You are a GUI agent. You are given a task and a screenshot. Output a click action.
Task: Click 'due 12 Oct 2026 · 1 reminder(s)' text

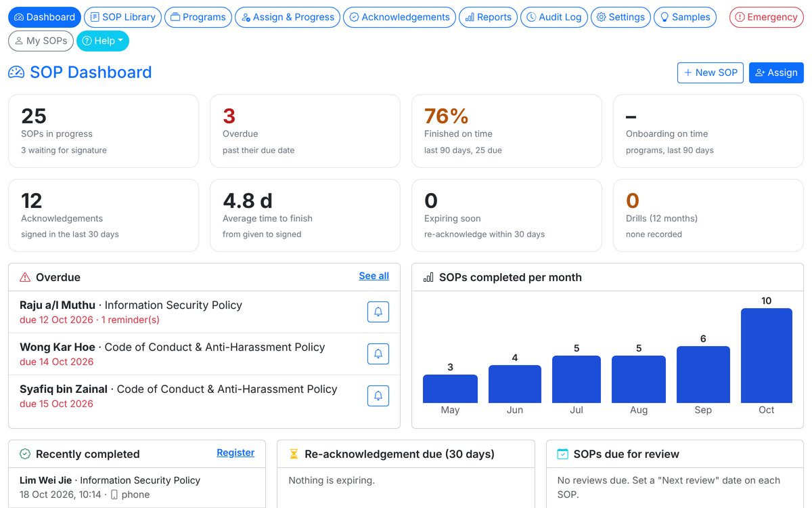tap(89, 320)
